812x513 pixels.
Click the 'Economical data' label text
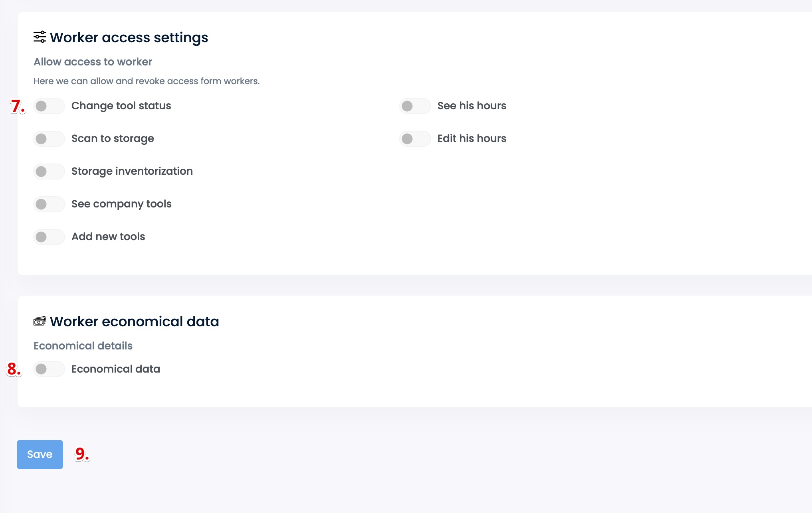pos(115,369)
